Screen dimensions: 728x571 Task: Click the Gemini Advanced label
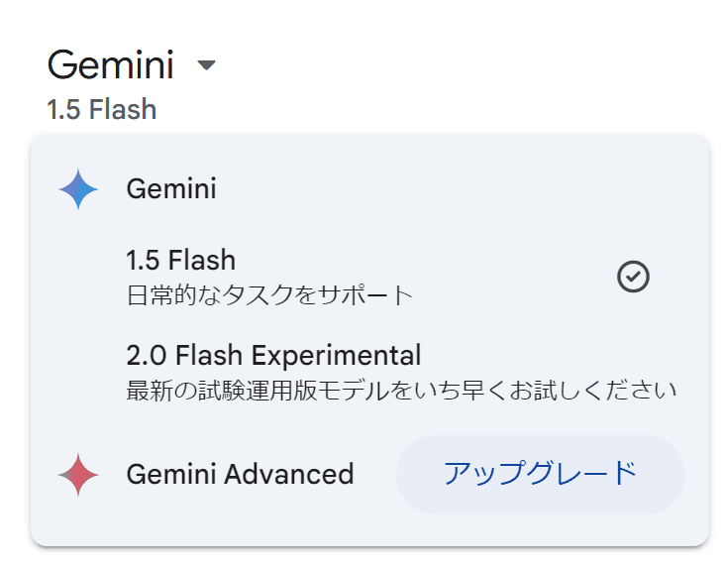240,475
